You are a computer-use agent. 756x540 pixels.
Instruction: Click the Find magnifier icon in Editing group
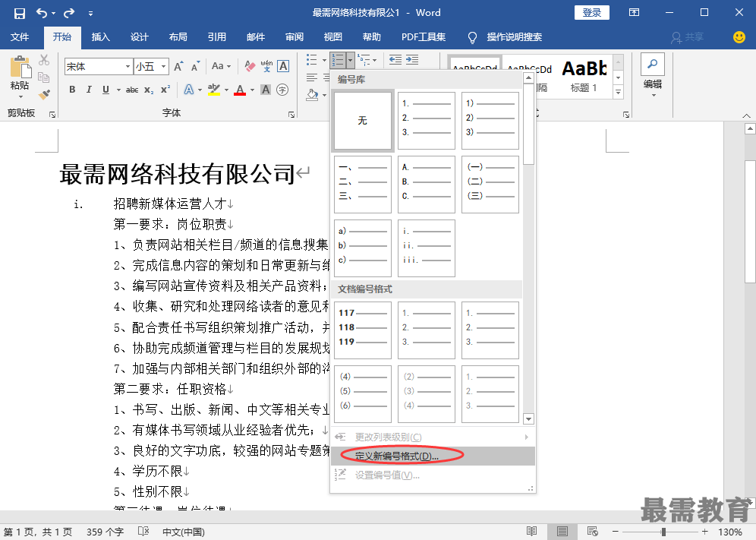(x=652, y=65)
